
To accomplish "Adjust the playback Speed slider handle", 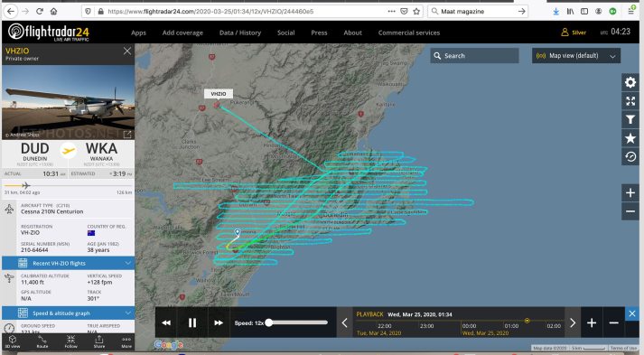I will [268, 322].
